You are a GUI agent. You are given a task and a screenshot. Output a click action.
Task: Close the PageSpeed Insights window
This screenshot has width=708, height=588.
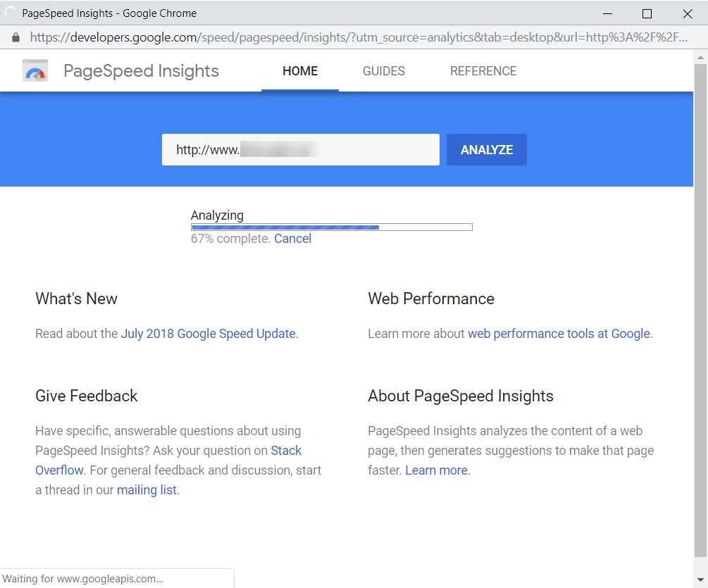point(688,13)
